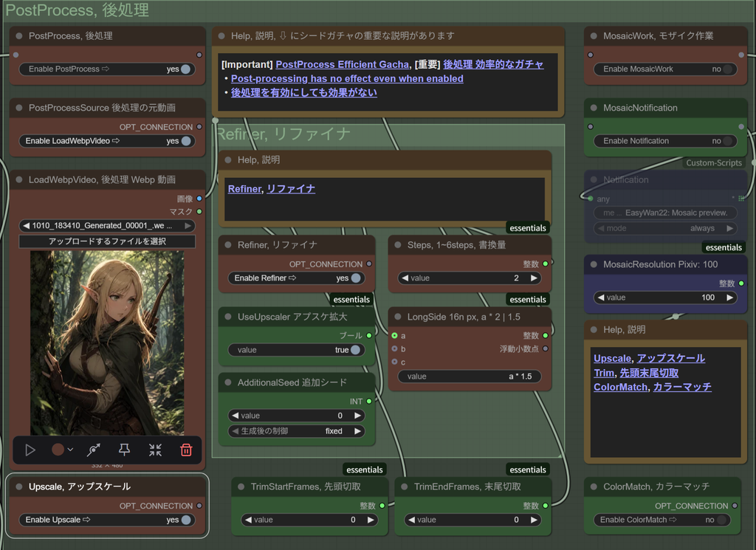Toggle Enable Refiner switch
The width and height of the screenshot is (756, 550).
tap(356, 278)
